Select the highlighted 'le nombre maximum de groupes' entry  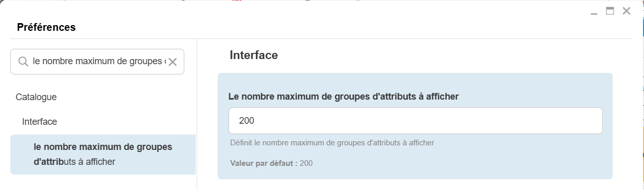(103, 155)
